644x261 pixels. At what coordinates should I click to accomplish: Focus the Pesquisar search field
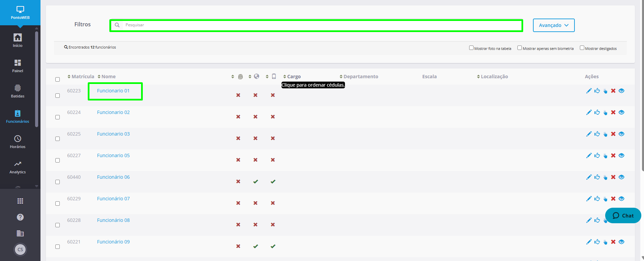click(x=316, y=25)
